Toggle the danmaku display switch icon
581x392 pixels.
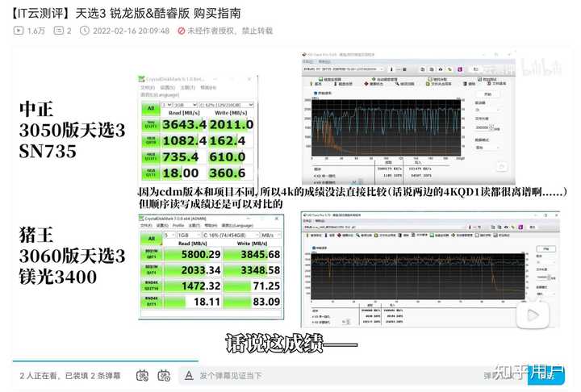coord(142,375)
